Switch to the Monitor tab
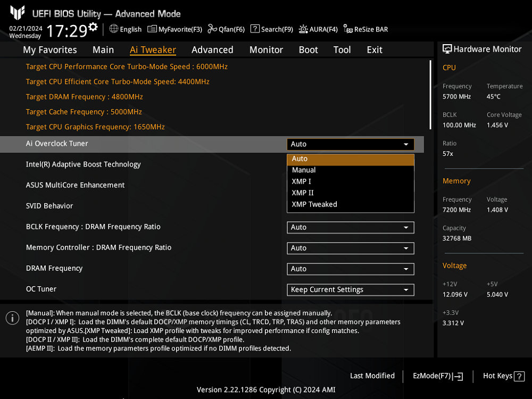532x399 pixels. [266, 49]
